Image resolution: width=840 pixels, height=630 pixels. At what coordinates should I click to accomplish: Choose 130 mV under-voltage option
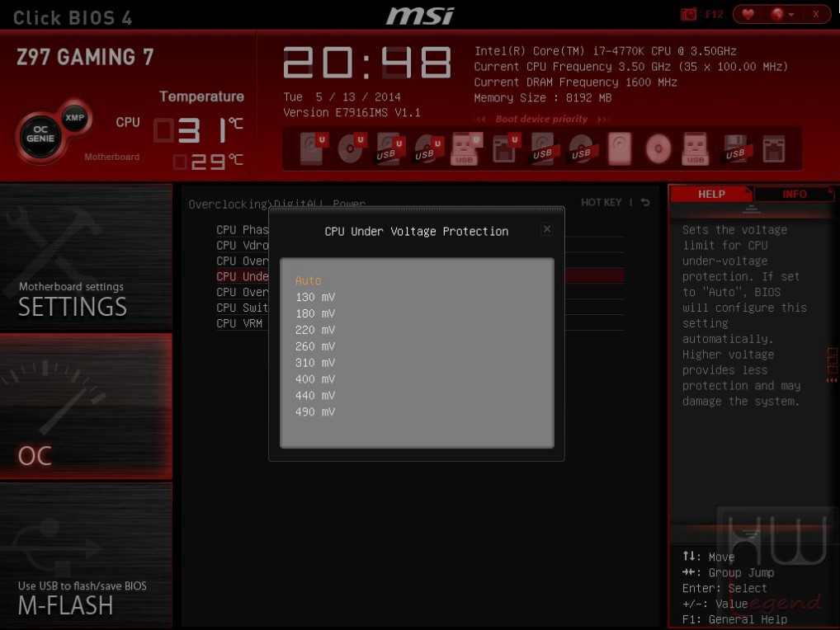pyautogui.click(x=315, y=297)
